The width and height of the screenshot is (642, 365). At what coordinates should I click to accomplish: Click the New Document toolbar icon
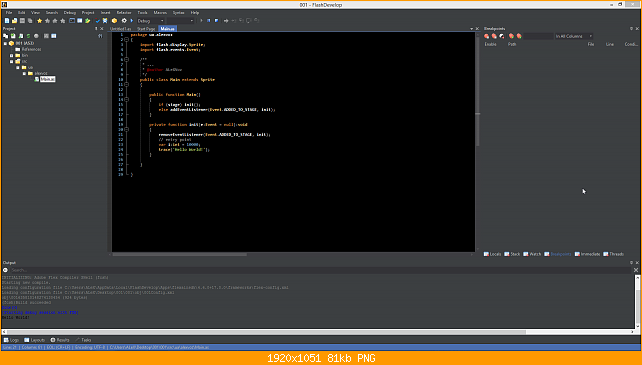tap(7, 20)
